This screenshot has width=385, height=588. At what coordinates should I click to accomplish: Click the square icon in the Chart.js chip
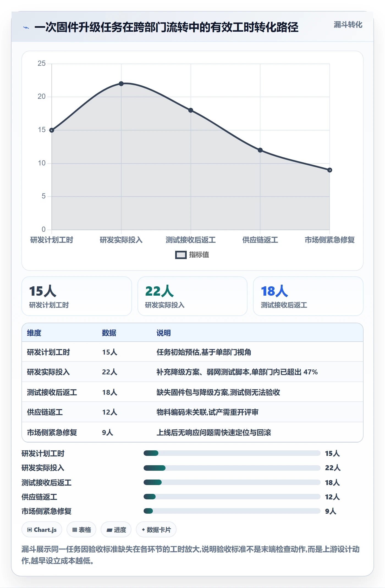(30, 530)
